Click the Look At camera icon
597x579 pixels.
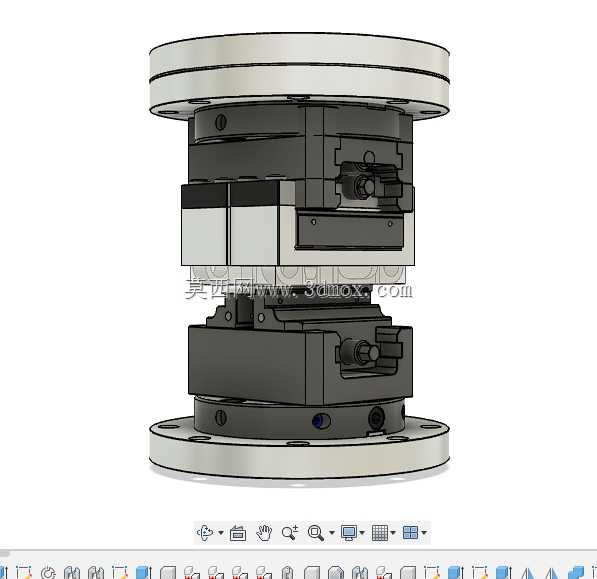click(x=238, y=533)
